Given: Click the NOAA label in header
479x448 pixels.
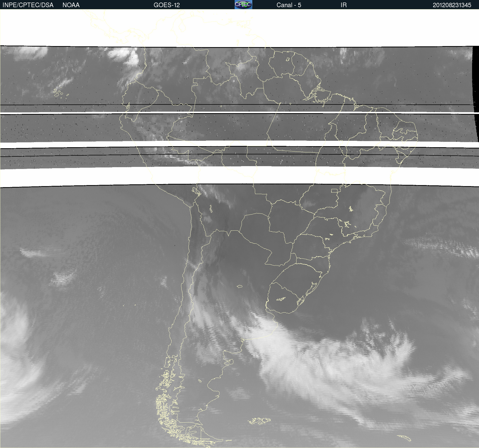Looking at the screenshot, I should [x=71, y=5].
